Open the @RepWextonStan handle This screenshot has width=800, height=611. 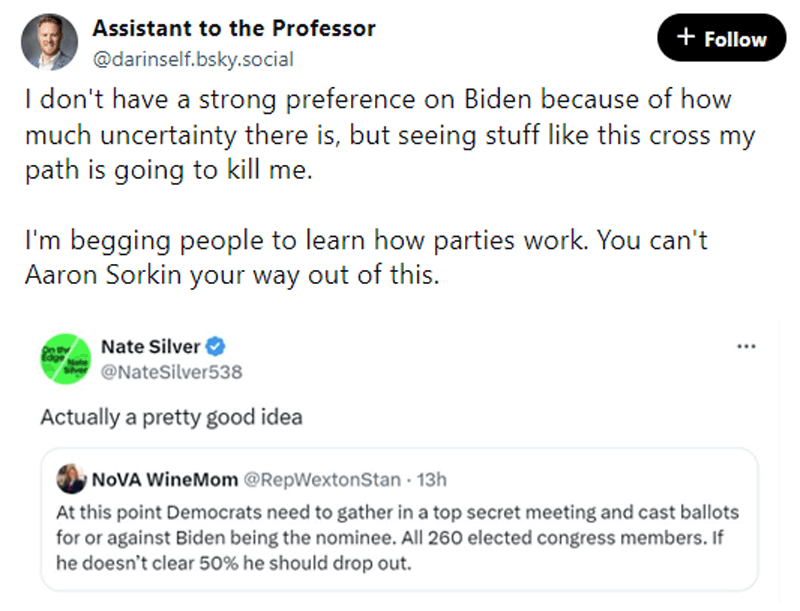tap(332, 479)
